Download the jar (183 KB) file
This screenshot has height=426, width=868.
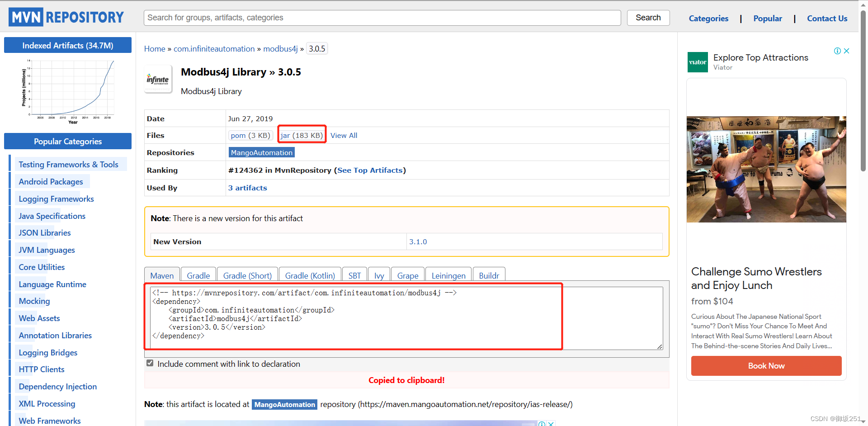301,135
